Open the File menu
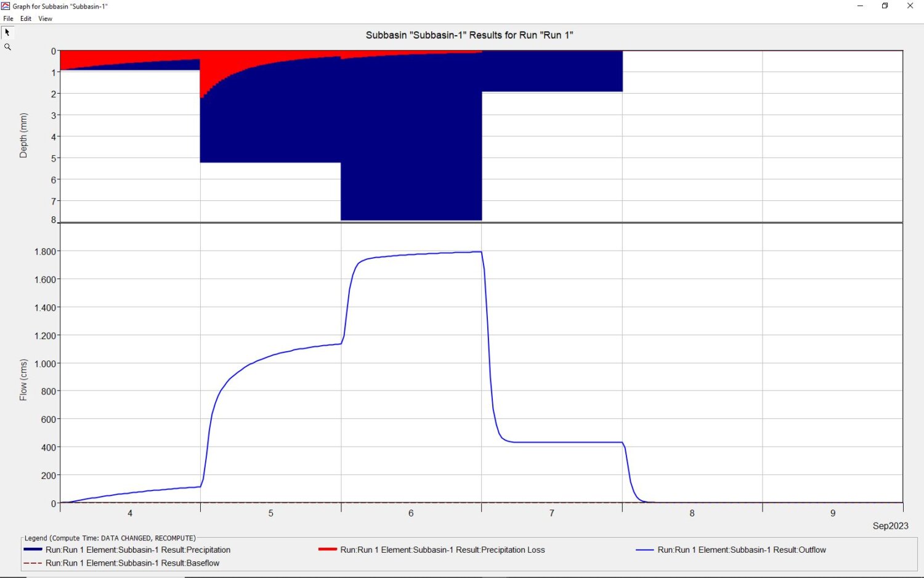The image size is (924, 578). [x=9, y=18]
